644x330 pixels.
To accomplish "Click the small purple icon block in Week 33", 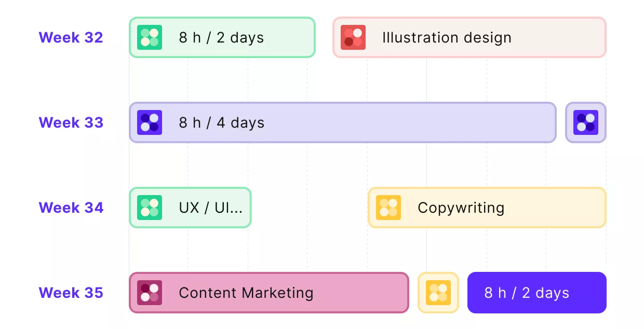I will [x=586, y=122].
